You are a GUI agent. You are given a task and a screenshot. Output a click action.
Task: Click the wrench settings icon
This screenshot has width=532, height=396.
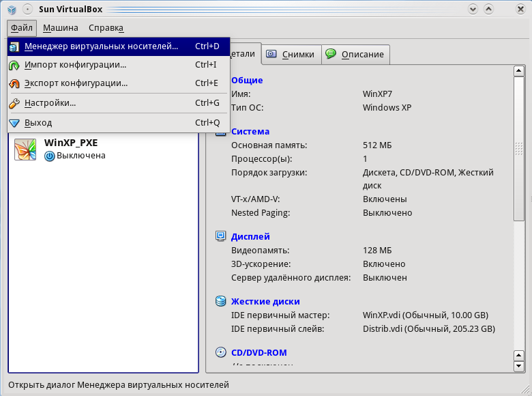tap(14, 103)
